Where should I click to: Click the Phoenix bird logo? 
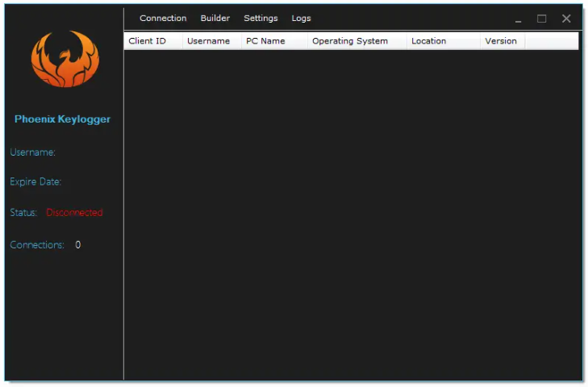[x=65, y=60]
